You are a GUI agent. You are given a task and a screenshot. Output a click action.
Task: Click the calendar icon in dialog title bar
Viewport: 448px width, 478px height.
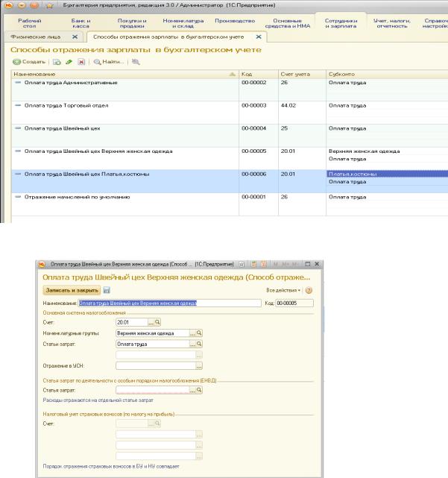(264, 264)
